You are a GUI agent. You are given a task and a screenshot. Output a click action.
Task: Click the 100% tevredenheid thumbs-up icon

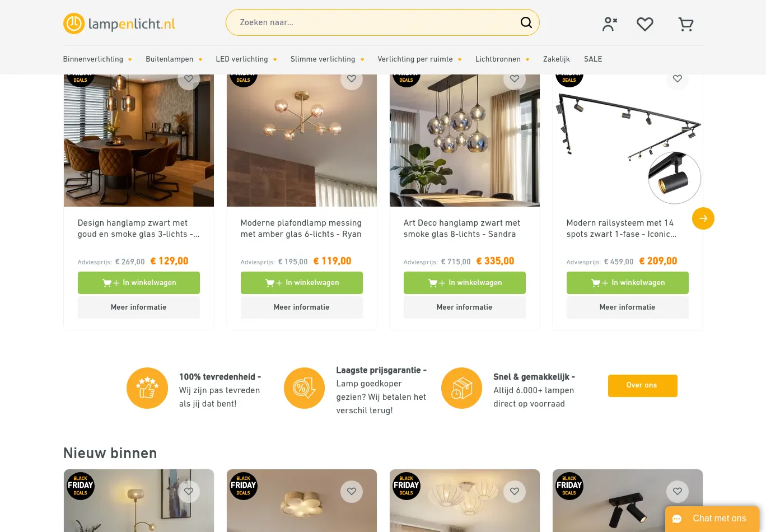click(x=147, y=388)
